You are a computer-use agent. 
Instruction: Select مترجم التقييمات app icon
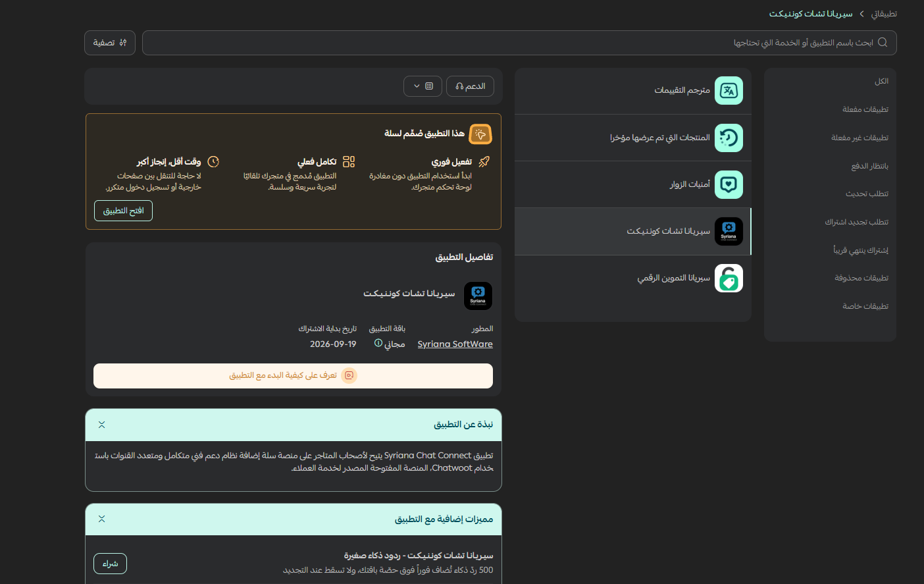click(729, 91)
